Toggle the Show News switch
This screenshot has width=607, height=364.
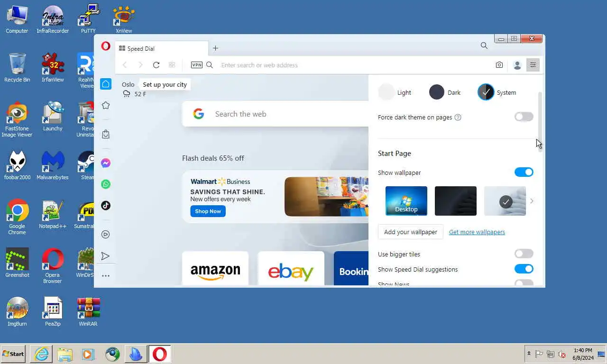524,283
